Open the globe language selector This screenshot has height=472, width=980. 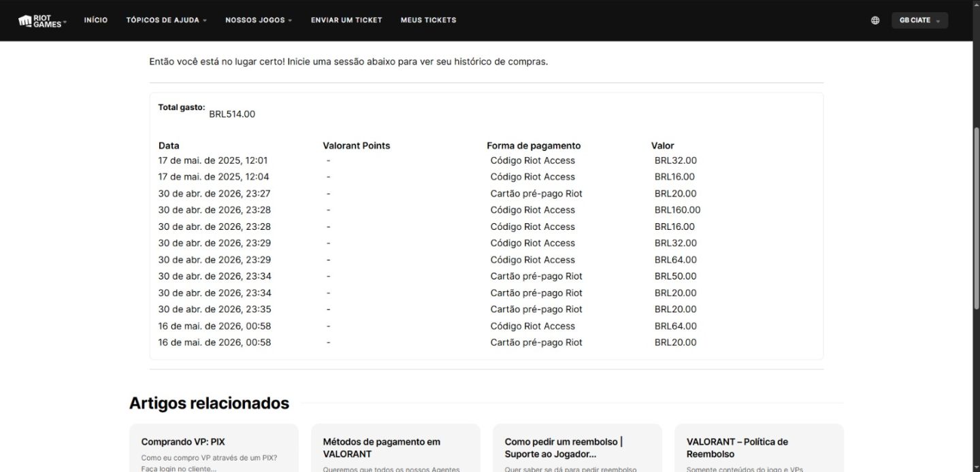(x=875, y=20)
